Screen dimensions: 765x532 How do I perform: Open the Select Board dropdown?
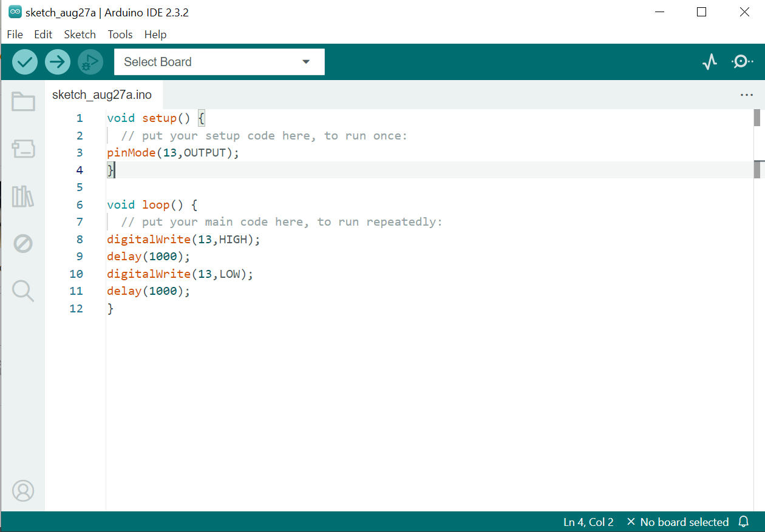pyautogui.click(x=219, y=62)
